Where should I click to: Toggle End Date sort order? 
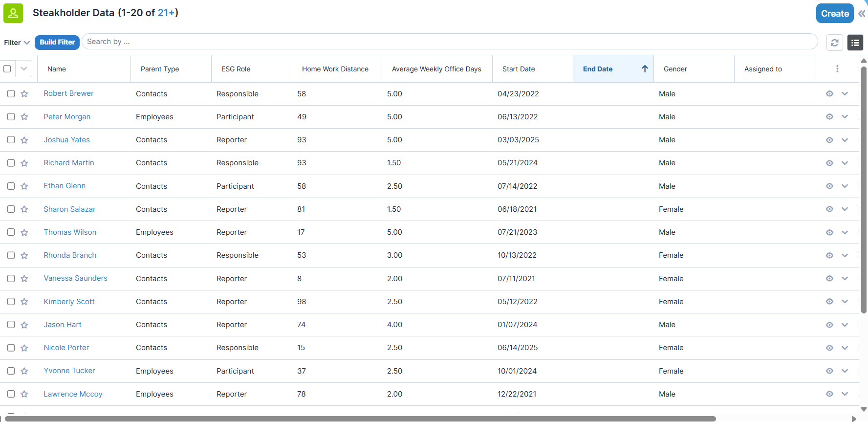click(x=613, y=69)
